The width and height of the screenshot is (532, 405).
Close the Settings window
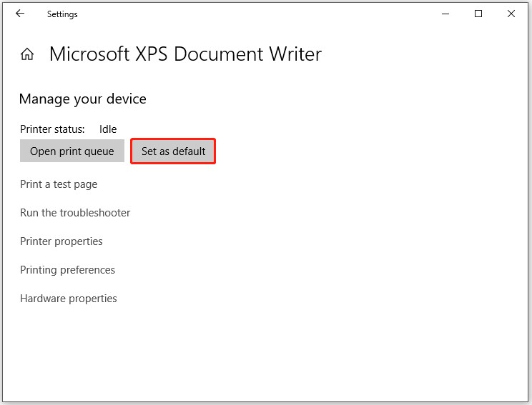click(511, 14)
